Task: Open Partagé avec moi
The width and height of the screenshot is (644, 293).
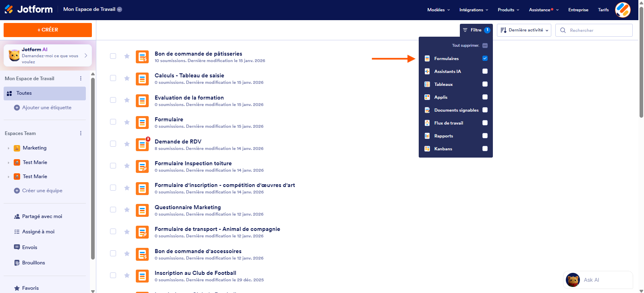Action: pos(38,216)
